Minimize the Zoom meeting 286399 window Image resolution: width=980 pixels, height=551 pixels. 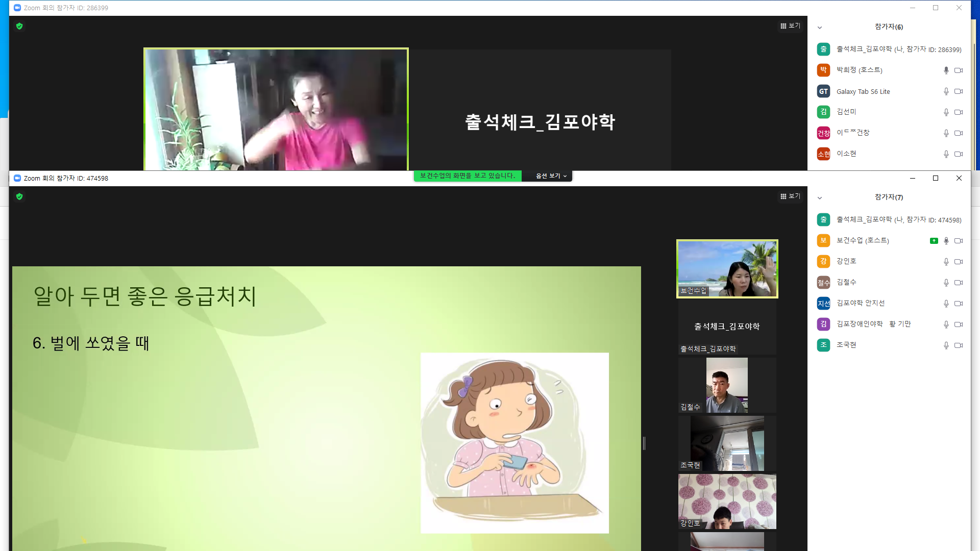click(913, 8)
